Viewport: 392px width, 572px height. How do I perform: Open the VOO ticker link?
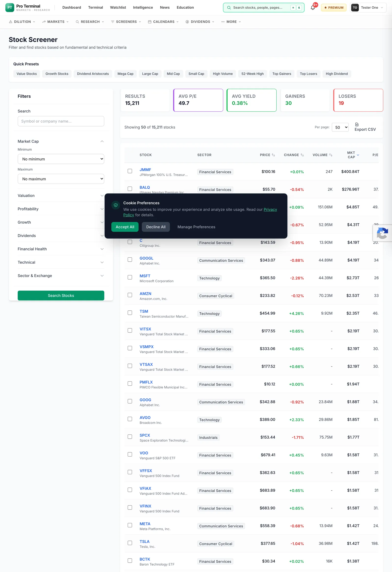[x=144, y=453]
